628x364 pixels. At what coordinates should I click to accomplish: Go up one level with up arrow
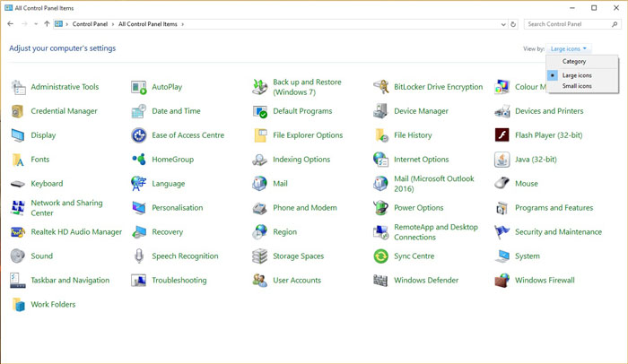[x=47, y=24]
